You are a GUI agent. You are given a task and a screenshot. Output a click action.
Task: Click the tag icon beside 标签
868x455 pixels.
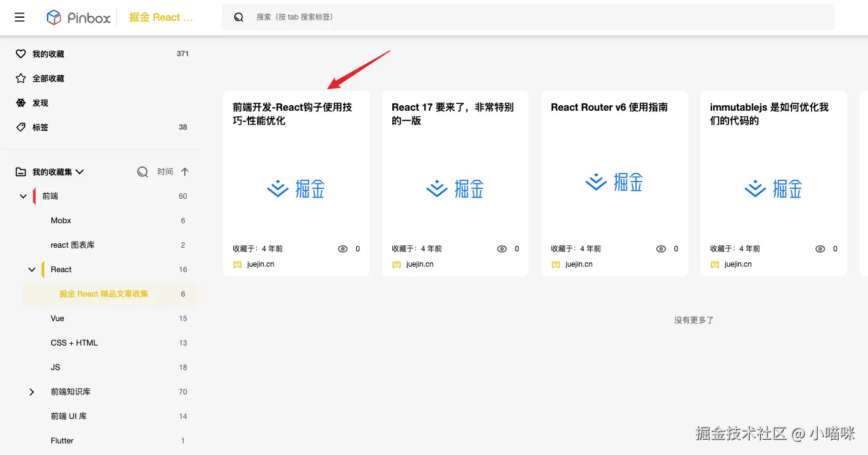point(21,127)
